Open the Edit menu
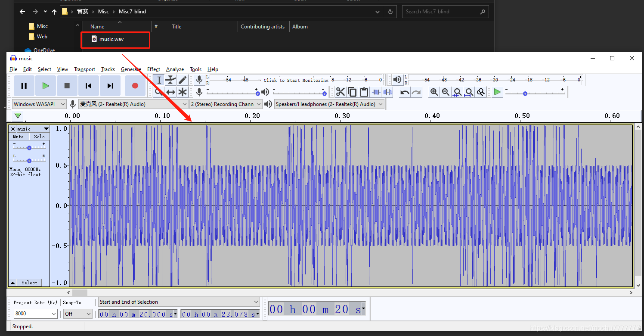644x336 pixels. click(28, 69)
